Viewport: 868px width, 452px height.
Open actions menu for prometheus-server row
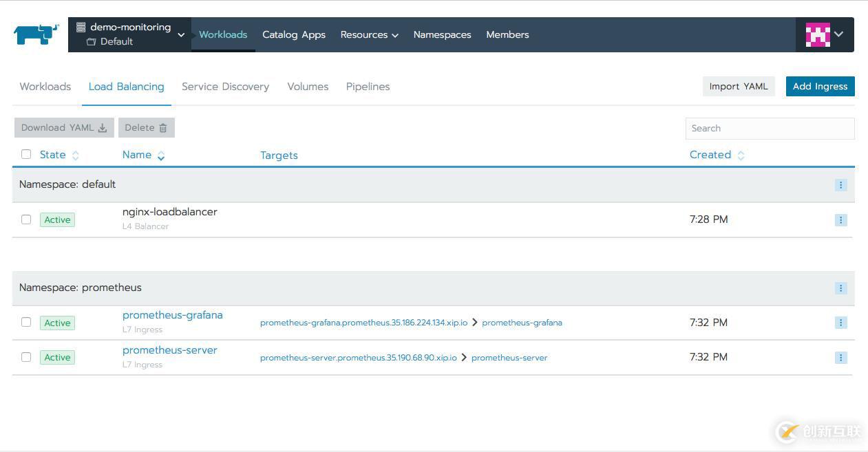coord(840,358)
